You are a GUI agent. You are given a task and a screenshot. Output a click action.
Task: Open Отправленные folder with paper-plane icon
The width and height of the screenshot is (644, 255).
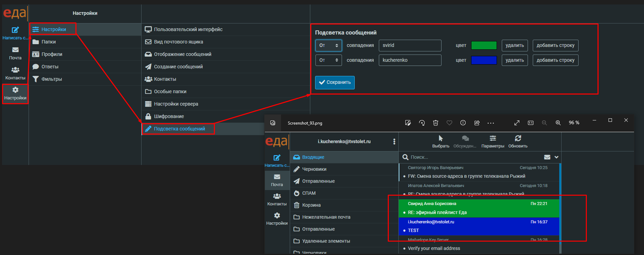point(344,181)
